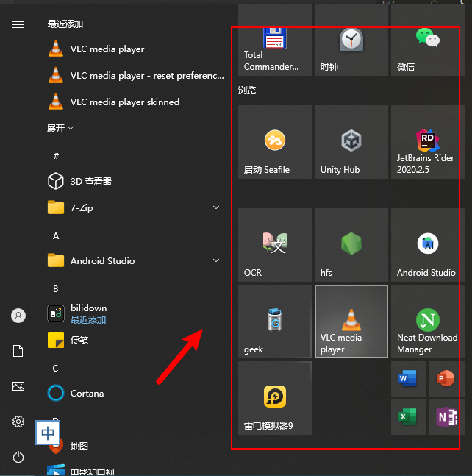Open Settings gear in left sidebar
The width and height of the screenshot is (472, 476).
18,422
